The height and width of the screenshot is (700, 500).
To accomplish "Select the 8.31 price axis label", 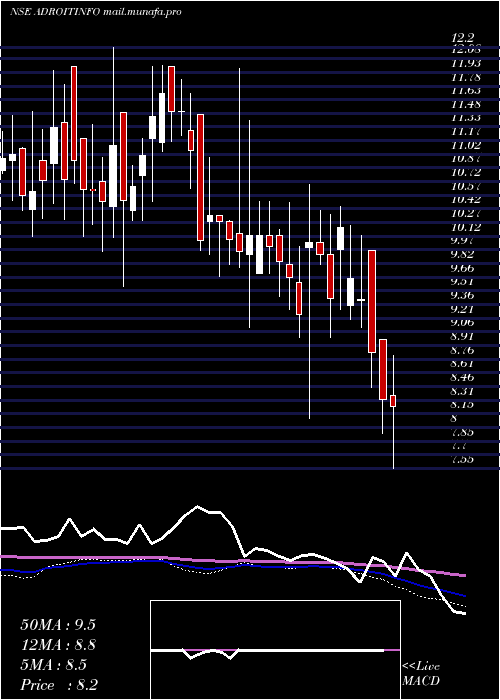I will tap(463, 391).
